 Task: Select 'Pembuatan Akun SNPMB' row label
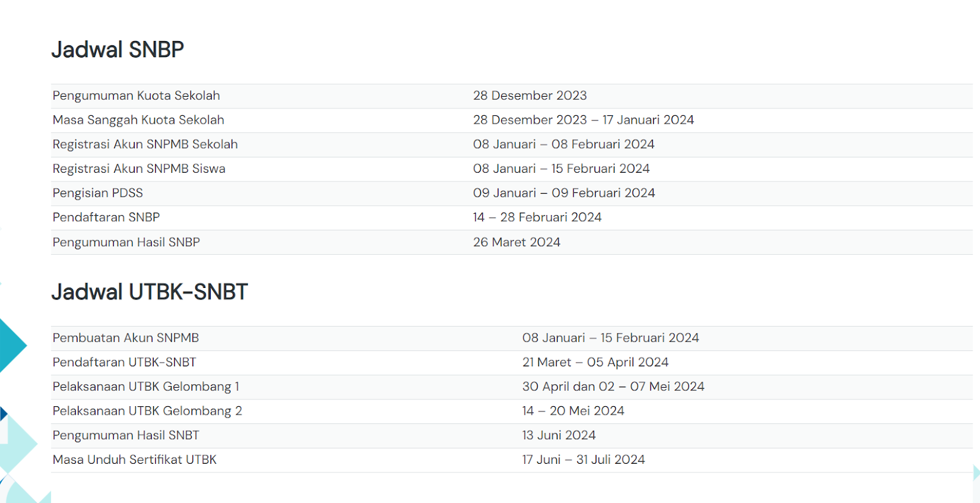[126, 338]
